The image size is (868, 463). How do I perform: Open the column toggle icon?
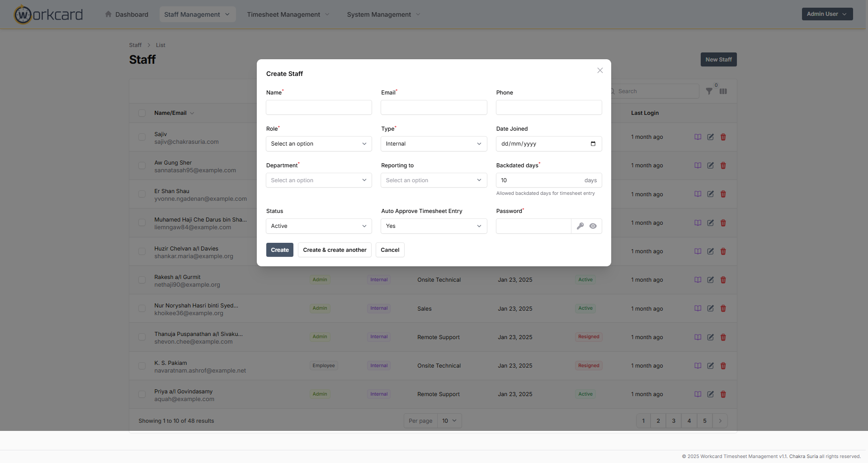(723, 91)
